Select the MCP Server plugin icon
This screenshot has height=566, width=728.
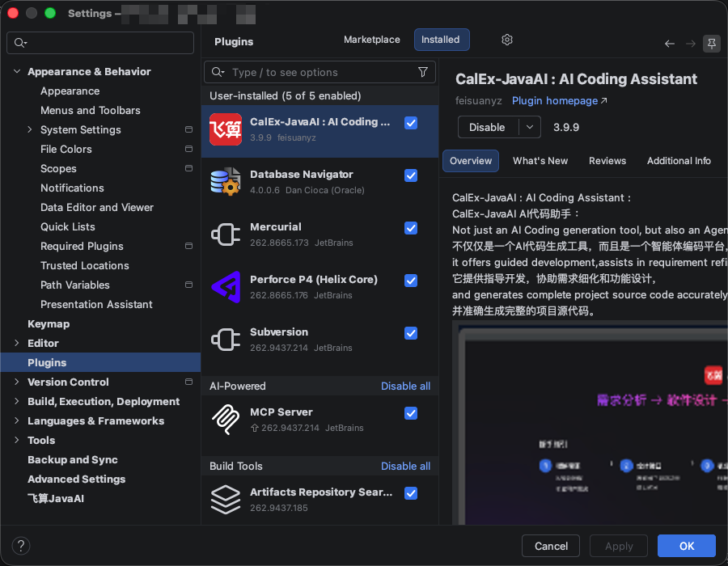pos(226,420)
